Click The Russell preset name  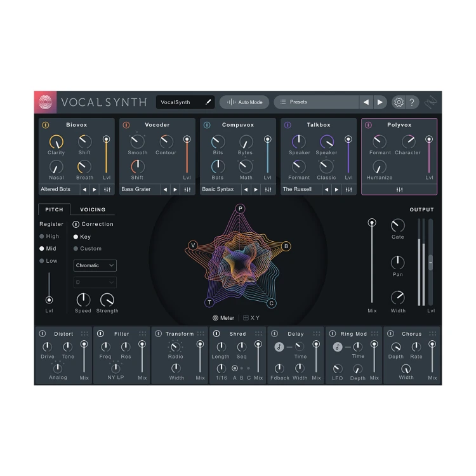(297, 189)
